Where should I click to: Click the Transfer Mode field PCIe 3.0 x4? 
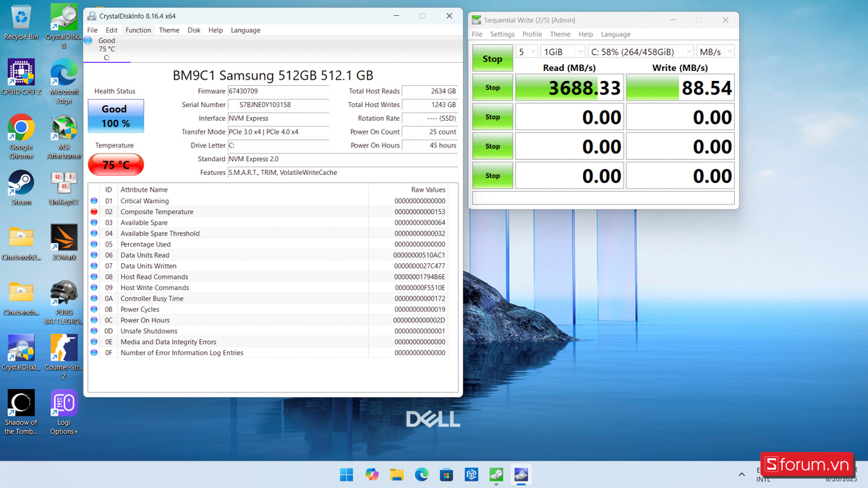[x=278, y=132]
